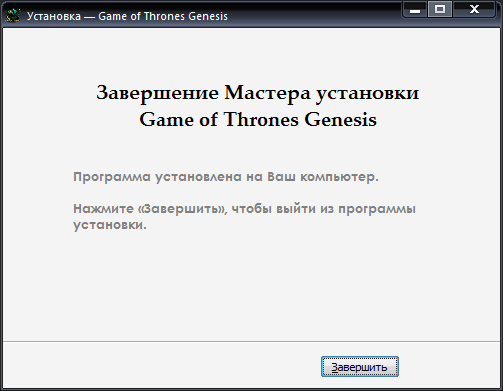Minimize the Установка installer window
The height and width of the screenshot is (391, 503).
[x=415, y=9]
